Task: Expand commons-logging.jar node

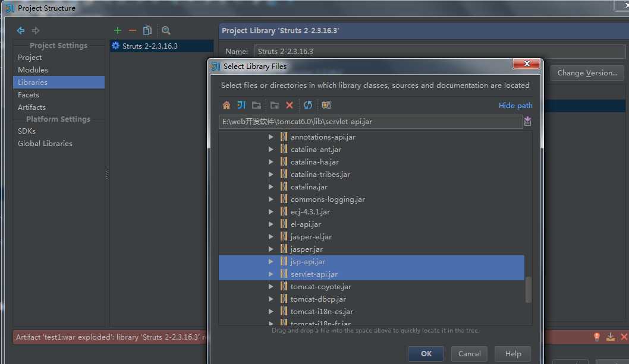Action: click(271, 200)
